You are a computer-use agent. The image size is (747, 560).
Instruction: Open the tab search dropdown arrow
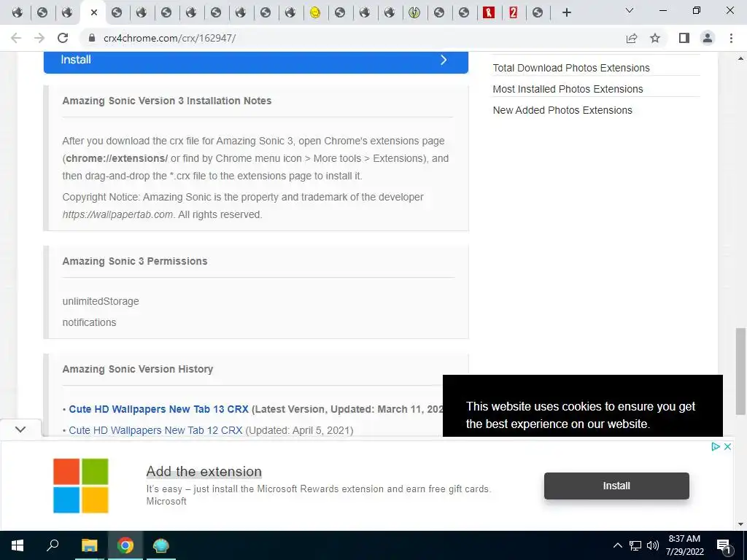pos(630,10)
